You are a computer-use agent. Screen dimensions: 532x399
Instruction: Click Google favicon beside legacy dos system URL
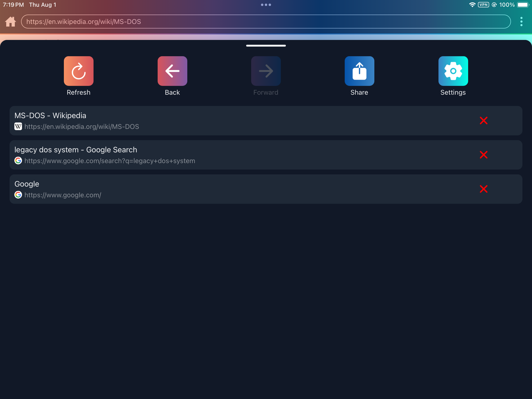point(18,161)
